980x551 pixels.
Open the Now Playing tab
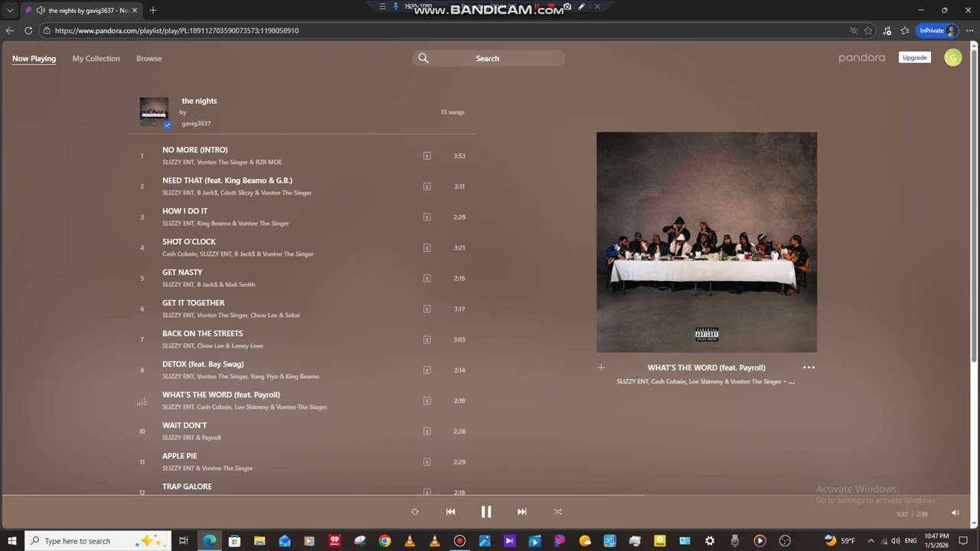tap(34, 58)
